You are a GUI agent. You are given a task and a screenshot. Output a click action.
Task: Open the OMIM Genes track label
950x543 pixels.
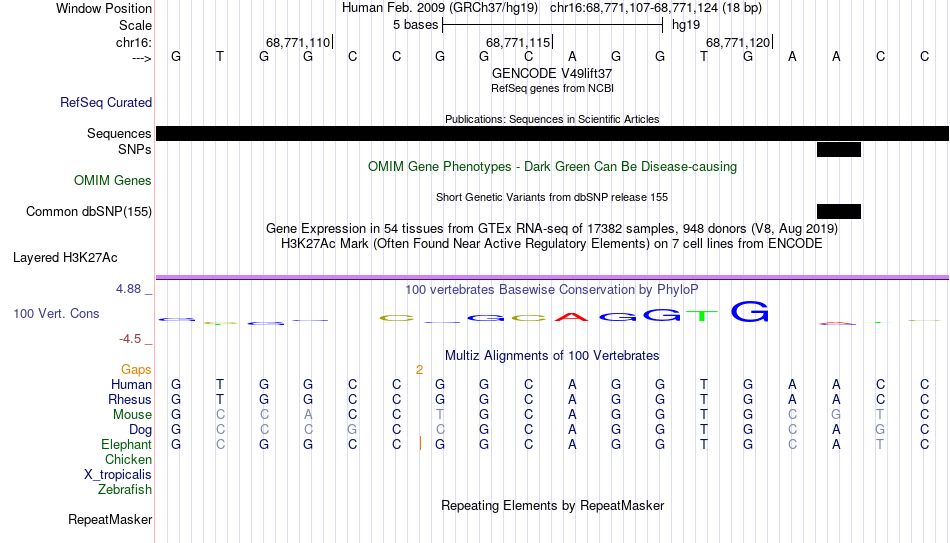tap(113, 181)
